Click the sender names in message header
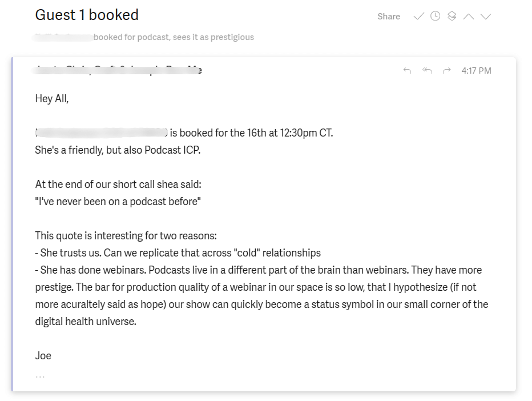 tap(119, 70)
